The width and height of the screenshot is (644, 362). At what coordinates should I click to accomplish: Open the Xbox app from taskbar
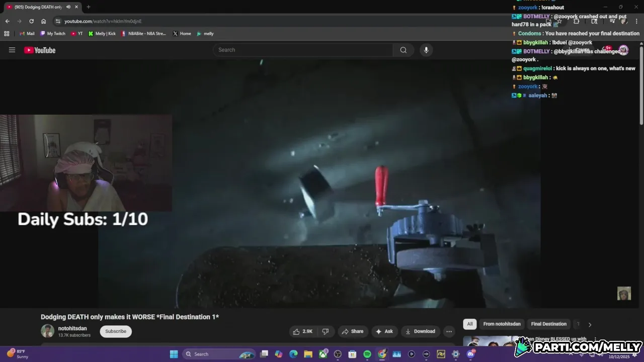(x=323, y=354)
